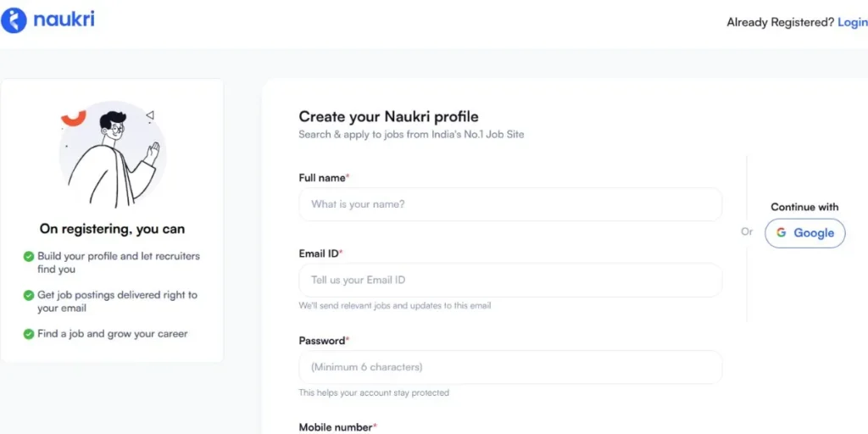Image resolution: width=868 pixels, height=434 pixels.
Task: Click the green check beside Get job postings
Action: (x=29, y=295)
